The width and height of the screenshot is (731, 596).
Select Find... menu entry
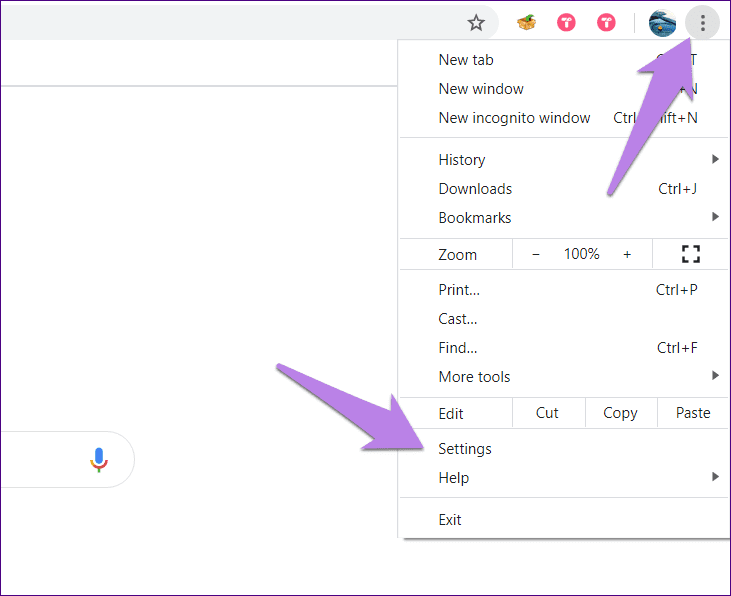[x=565, y=347]
